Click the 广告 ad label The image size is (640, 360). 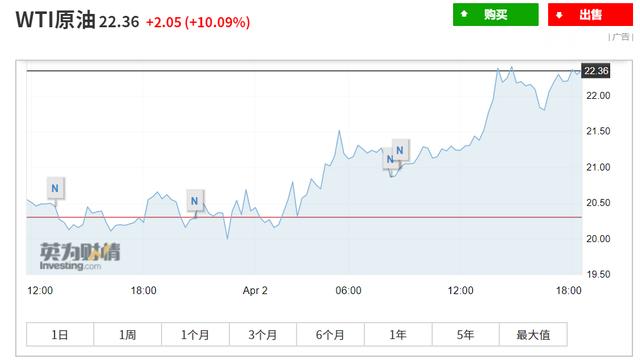tap(621, 37)
